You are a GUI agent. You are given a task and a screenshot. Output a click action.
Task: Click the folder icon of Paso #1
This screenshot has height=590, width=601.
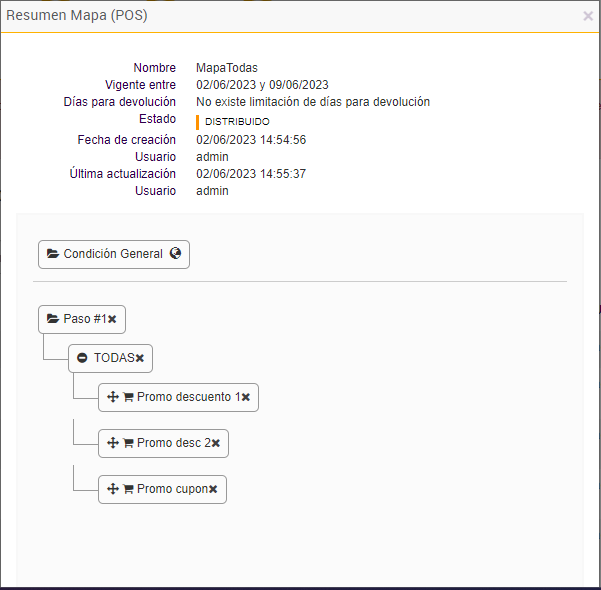point(53,319)
